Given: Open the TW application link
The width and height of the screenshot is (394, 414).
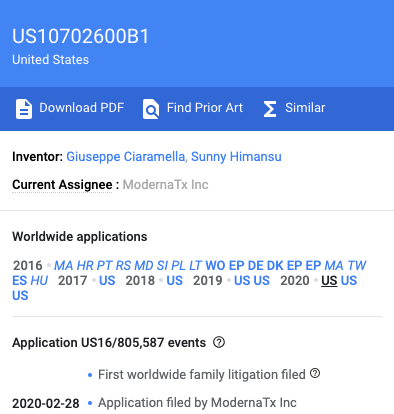Looking at the screenshot, I should click(x=357, y=266).
